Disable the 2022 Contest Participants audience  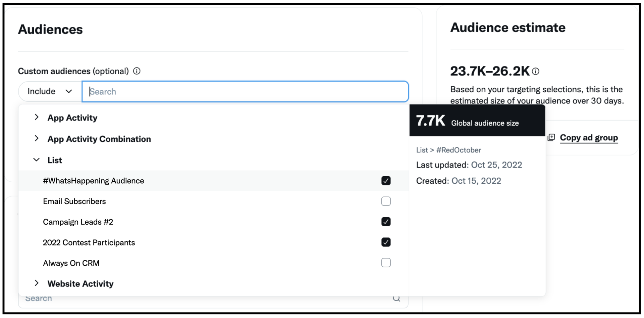click(x=386, y=242)
